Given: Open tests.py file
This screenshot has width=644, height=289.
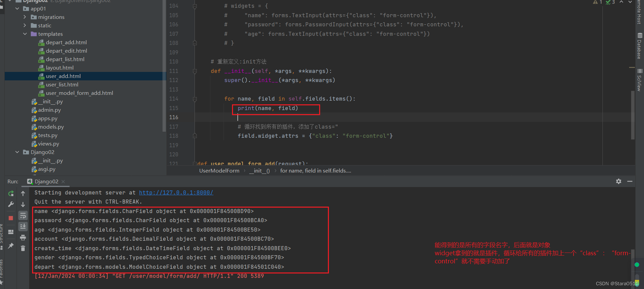Looking at the screenshot, I should click(48, 135).
